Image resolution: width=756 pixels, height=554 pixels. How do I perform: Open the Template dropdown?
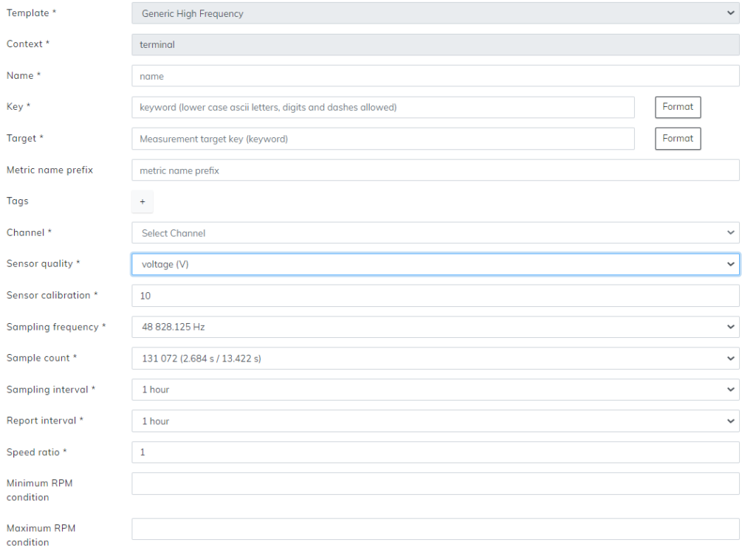coord(435,13)
